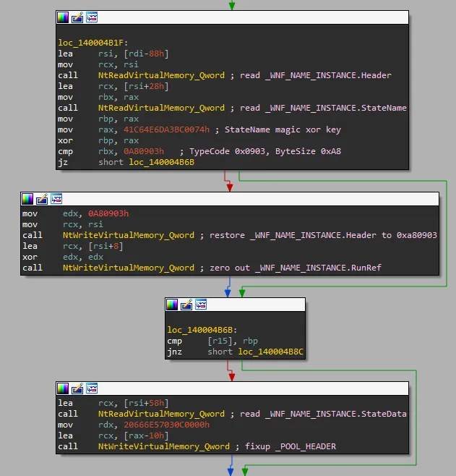The width and height of the screenshot is (456, 476).
Task: Click NtWriteVirtualMemory_Qword call restoring Header
Action: coord(129,235)
